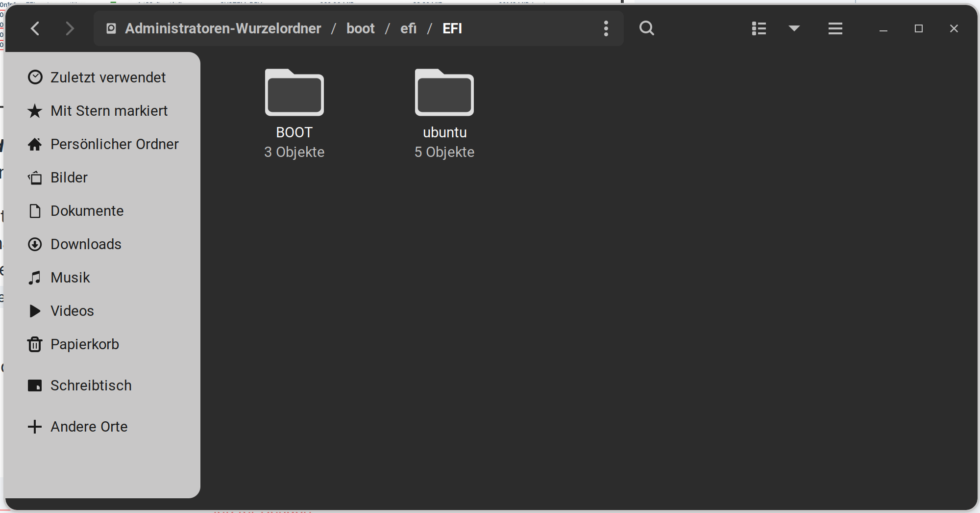Switch to list view
Viewport: 980px width, 513px height.
point(759,28)
